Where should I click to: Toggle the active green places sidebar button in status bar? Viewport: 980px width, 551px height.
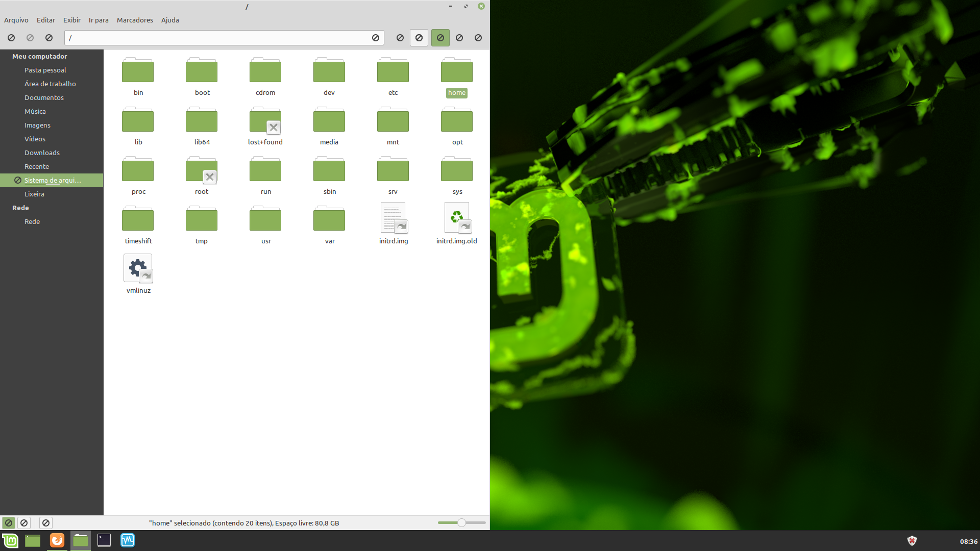tap(9, 523)
